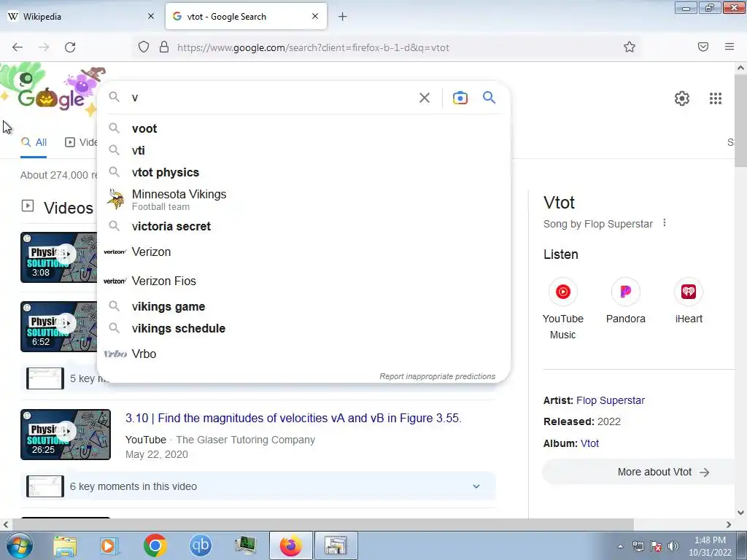Open the Firefox hamburger menu

(x=729, y=47)
